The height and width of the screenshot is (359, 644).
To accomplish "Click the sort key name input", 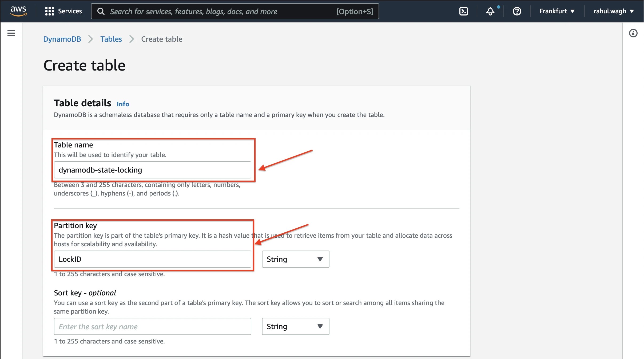I will tap(152, 326).
